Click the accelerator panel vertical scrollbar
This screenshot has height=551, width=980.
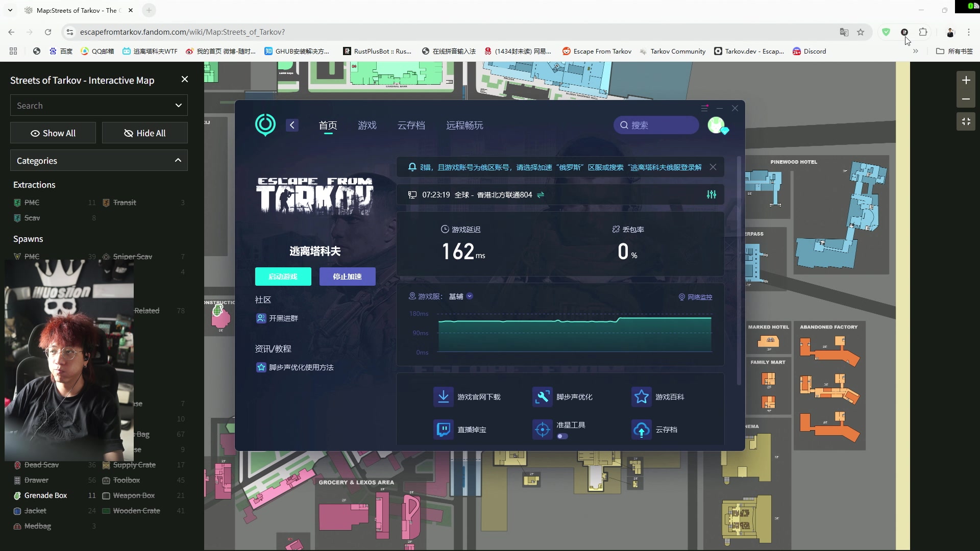tap(739, 270)
